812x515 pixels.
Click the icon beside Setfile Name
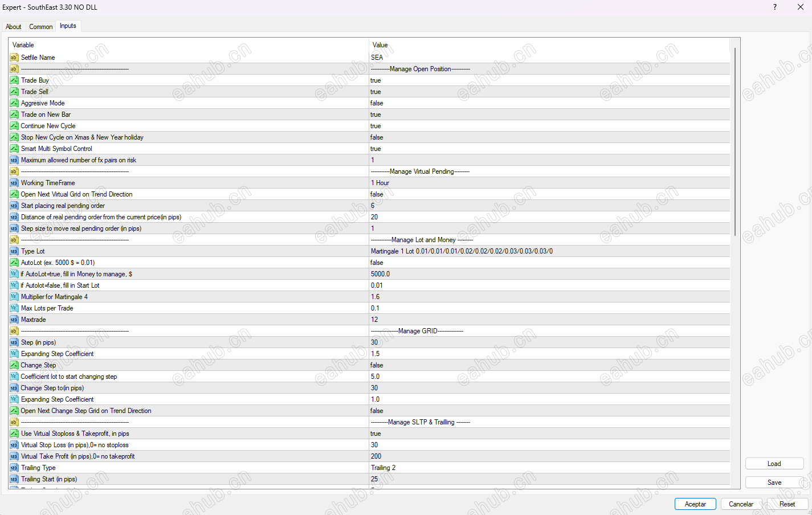click(14, 58)
